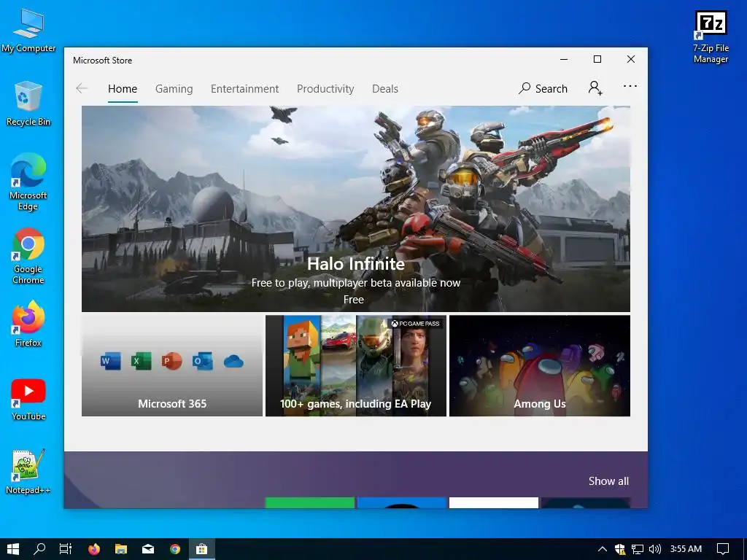Launch Firefox from the taskbar
The image size is (747, 560).
point(94,549)
